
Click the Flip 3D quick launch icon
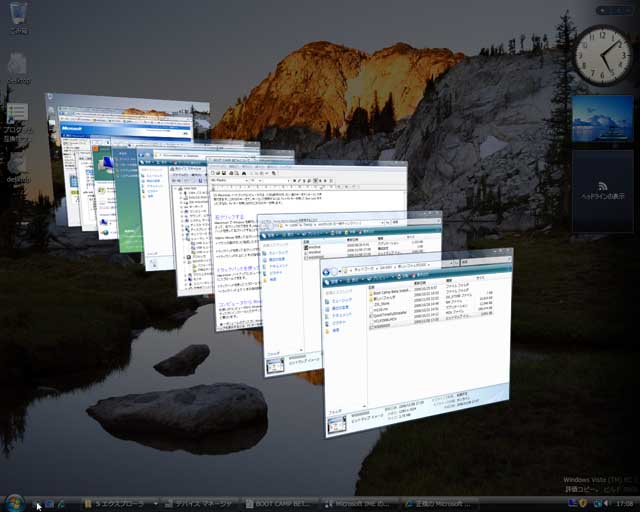49,504
